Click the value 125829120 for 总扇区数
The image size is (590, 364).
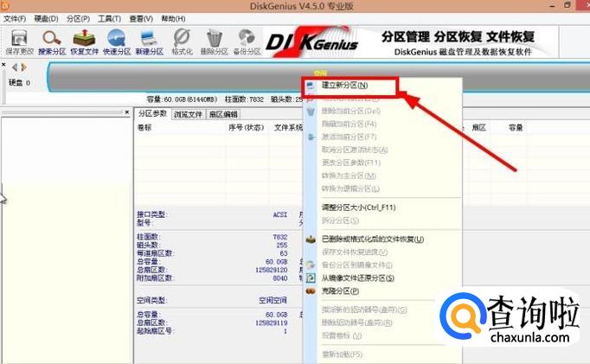pos(272,270)
